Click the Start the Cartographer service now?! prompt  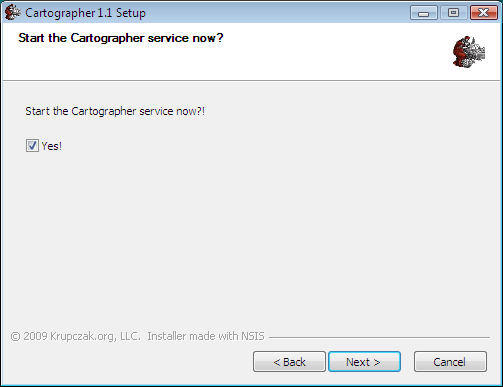click(x=115, y=111)
